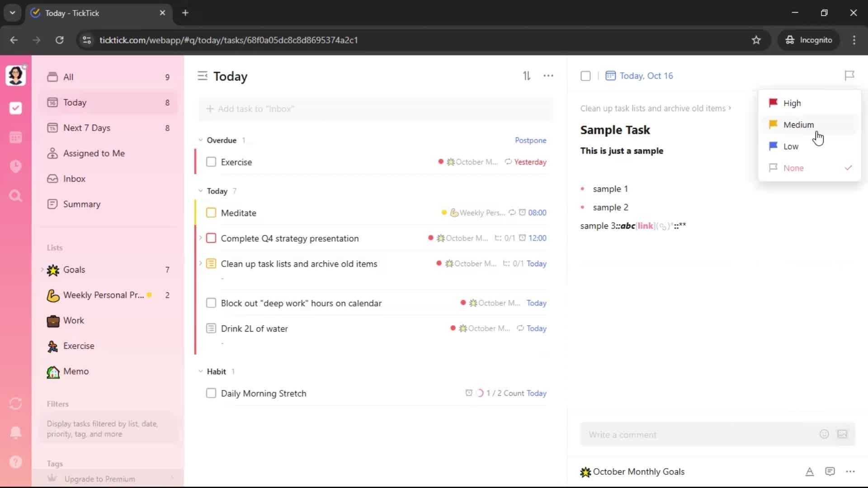The image size is (868, 488).
Task: Collapse the Overdue section
Action: pyautogui.click(x=201, y=140)
